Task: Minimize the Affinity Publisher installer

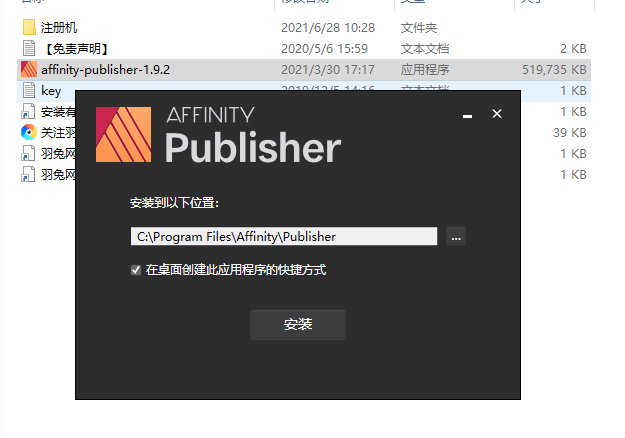Action: click(468, 116)
